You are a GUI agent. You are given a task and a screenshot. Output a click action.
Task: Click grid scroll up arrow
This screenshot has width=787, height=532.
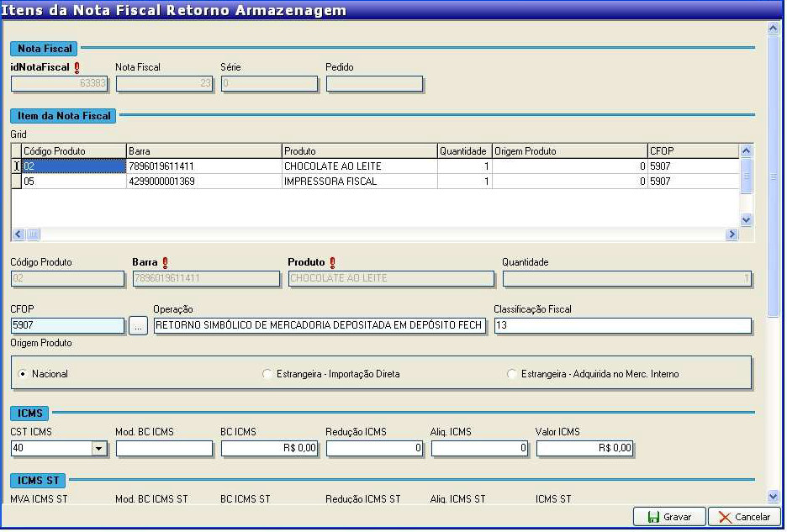(747, 150)
